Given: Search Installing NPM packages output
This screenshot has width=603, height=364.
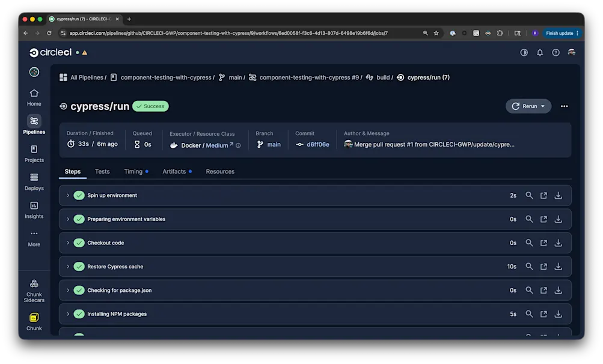Looking at the screenshot, I should [529, 314].
